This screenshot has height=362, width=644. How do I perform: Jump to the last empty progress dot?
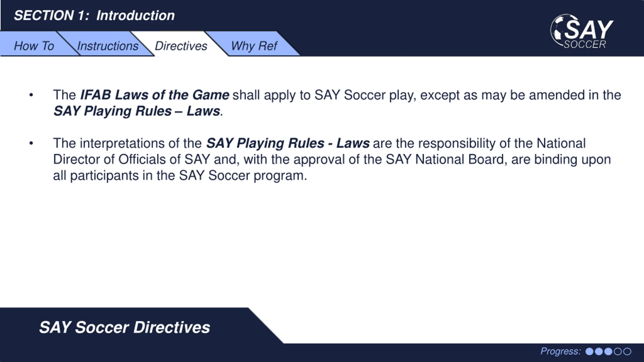(627, 351)
